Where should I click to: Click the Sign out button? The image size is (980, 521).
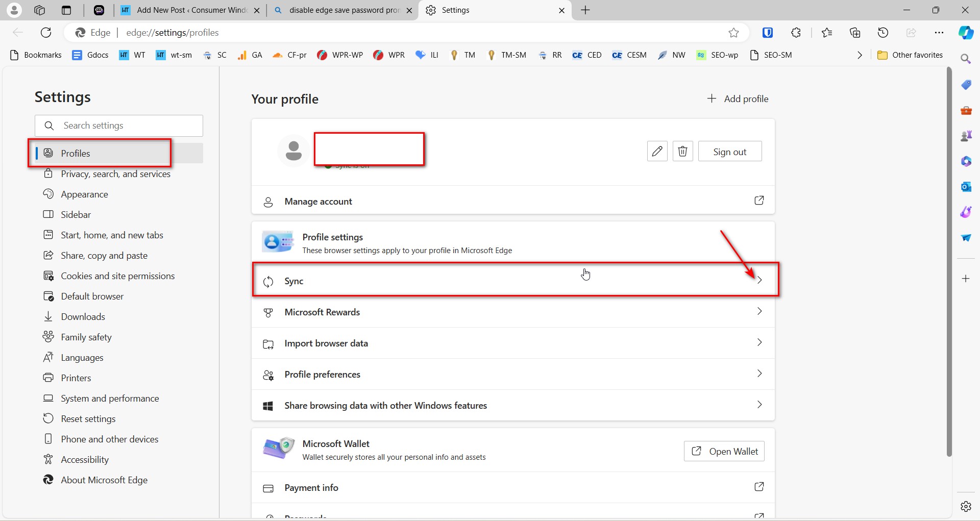pos(730,152)
